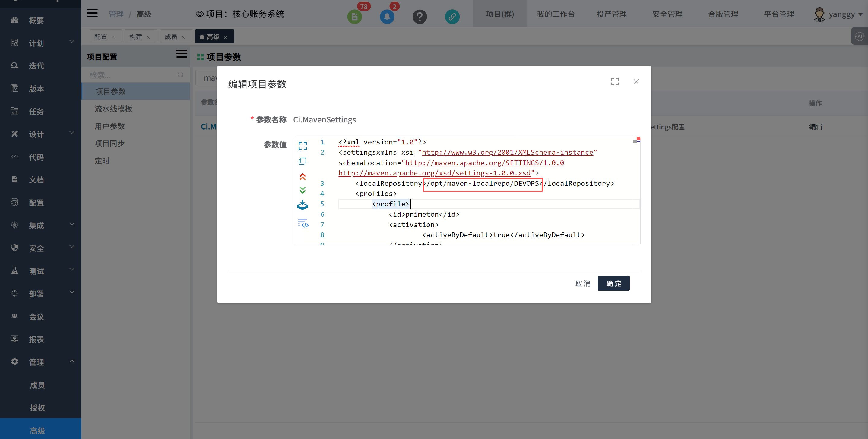Open the yanggy user dropdown
868x439 pixels.
click(841, 14)
